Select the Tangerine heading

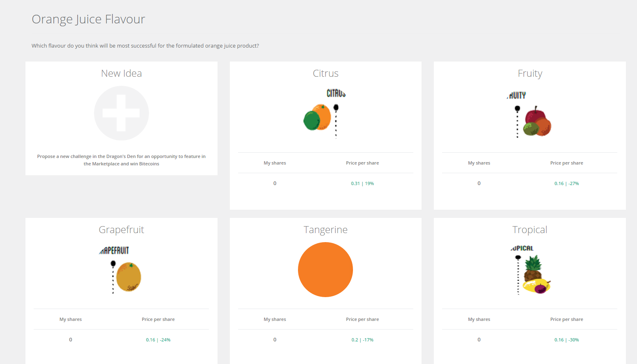(x=325, y=230)
